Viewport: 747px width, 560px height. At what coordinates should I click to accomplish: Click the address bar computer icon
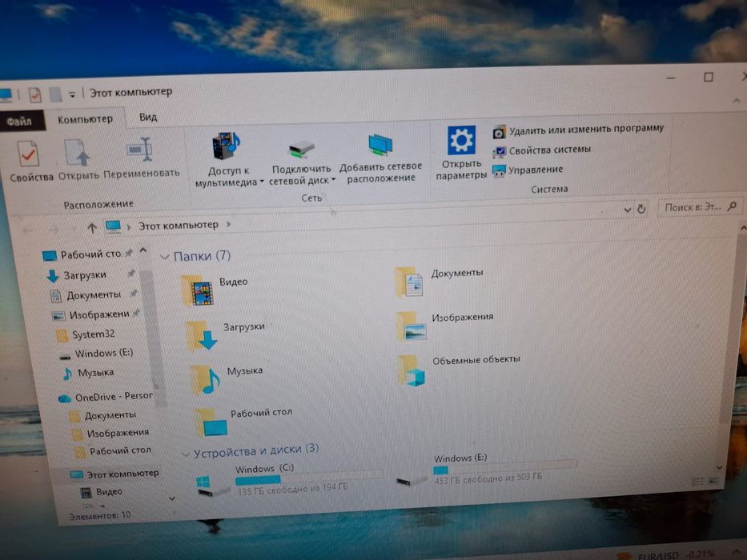click(x=113, y=226)
